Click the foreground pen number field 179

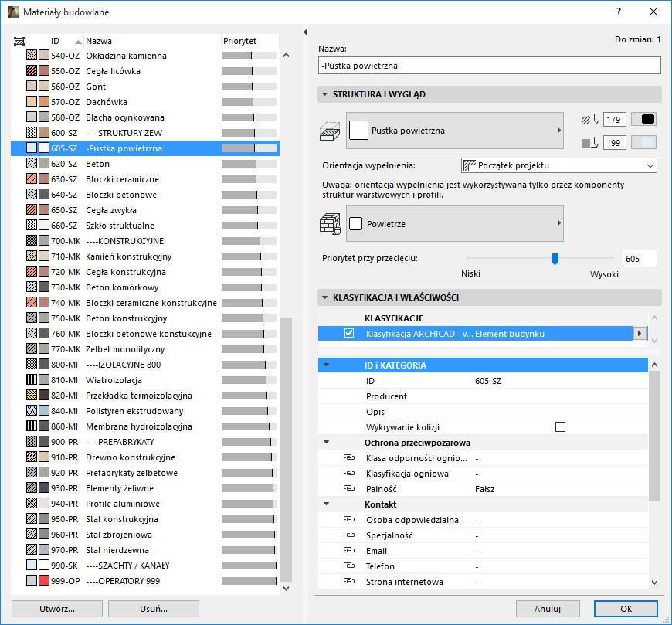(x=614, y=119)
